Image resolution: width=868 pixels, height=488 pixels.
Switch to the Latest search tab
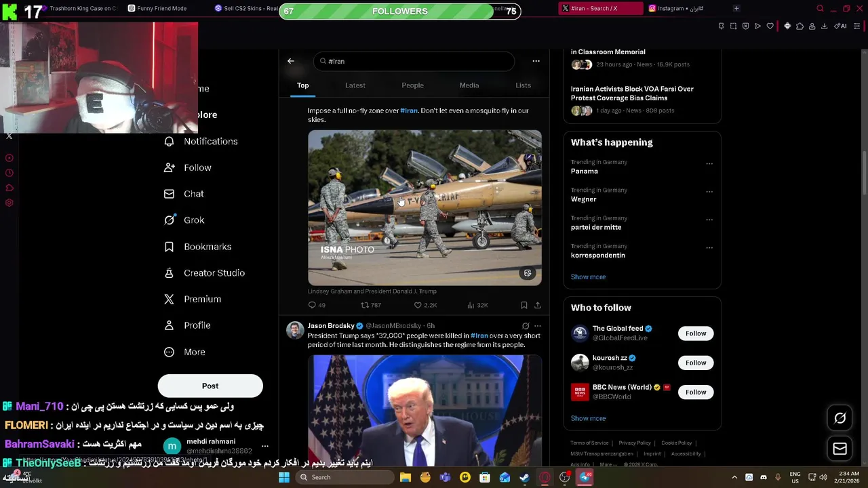355,85
